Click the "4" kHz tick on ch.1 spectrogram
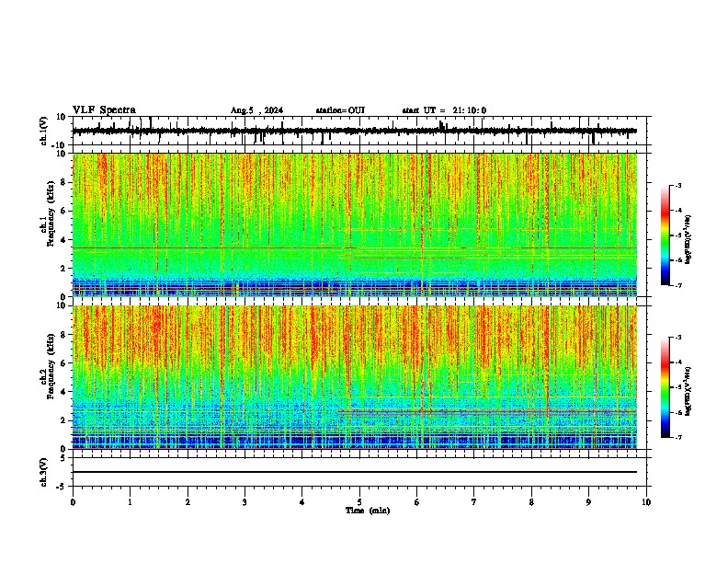This screenshot has width=728, height=563. pyautogui.click(x=63, y=240)
